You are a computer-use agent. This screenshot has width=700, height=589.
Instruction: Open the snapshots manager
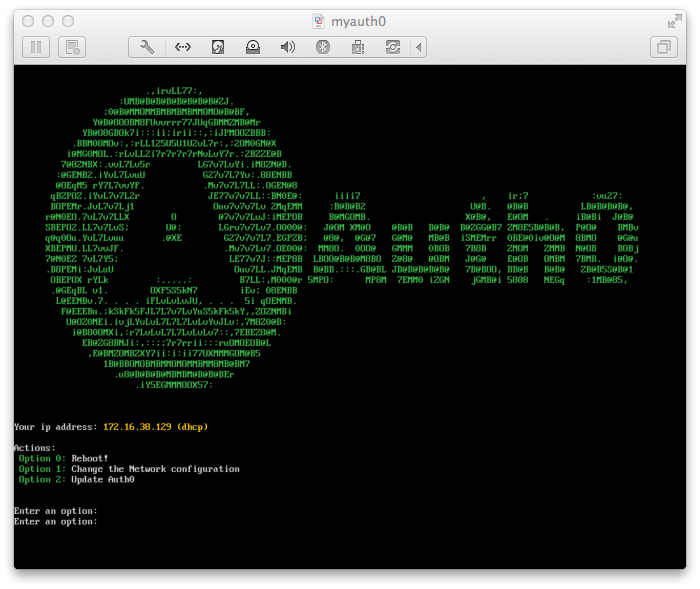tap(72, 47)
